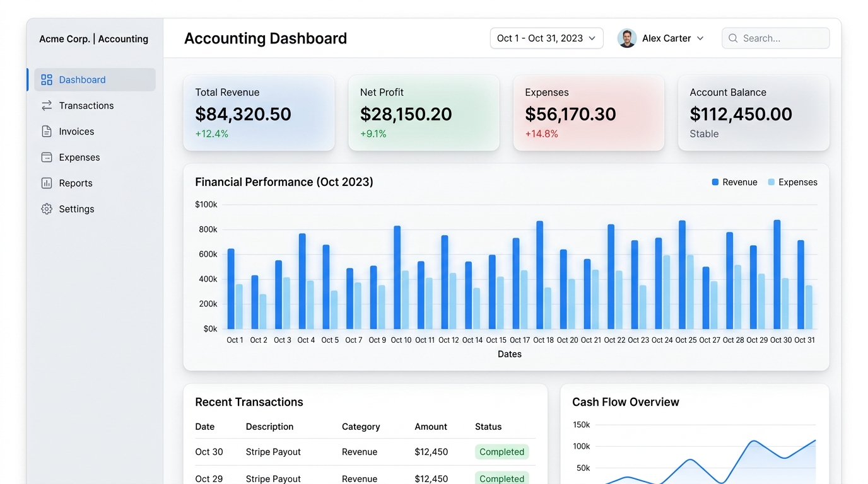Image resolution: width=868 pixels, height=484 pixels.
Task: Select the Net Profit card
Action: (x=424, y=113)
